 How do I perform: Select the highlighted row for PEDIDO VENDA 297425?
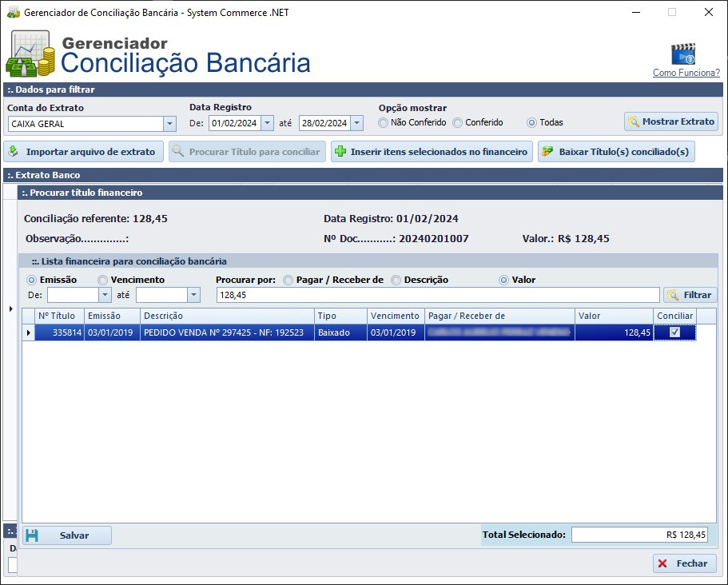(240, 332)
